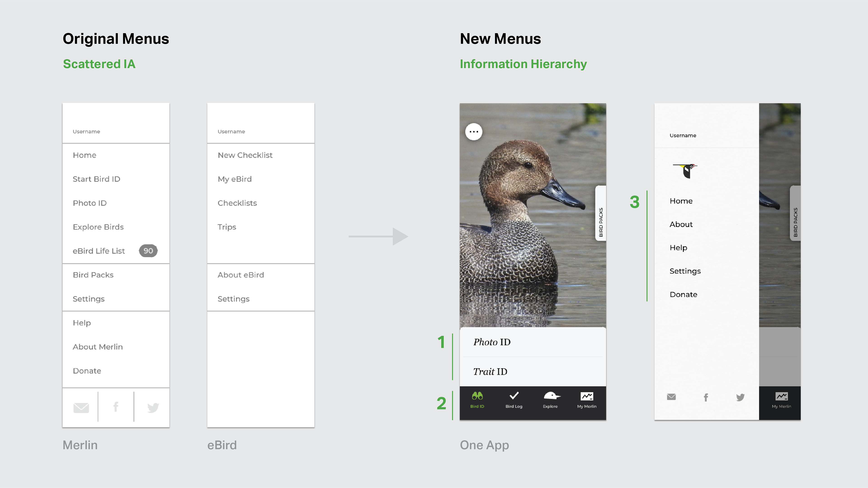Open My Merlin chart tab in One App

coord(587,400)
